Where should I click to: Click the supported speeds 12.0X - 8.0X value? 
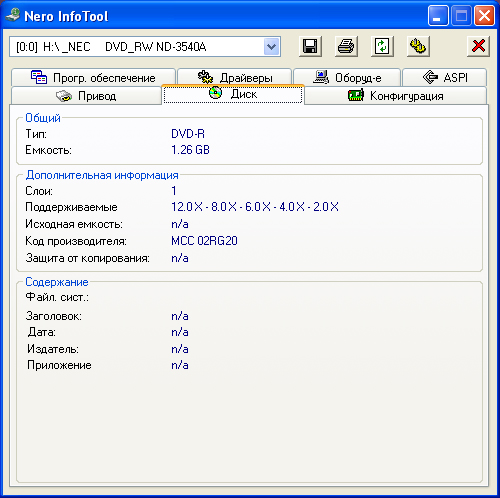(255, 207)
